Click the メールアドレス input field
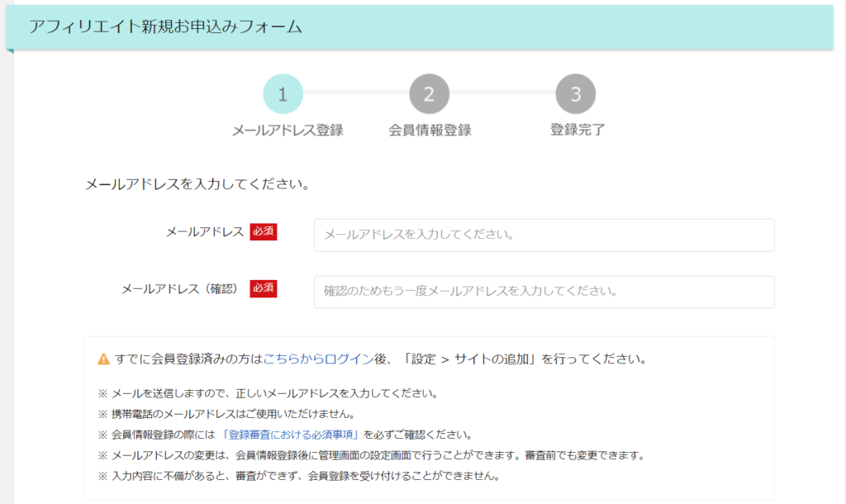 point(544,235)
